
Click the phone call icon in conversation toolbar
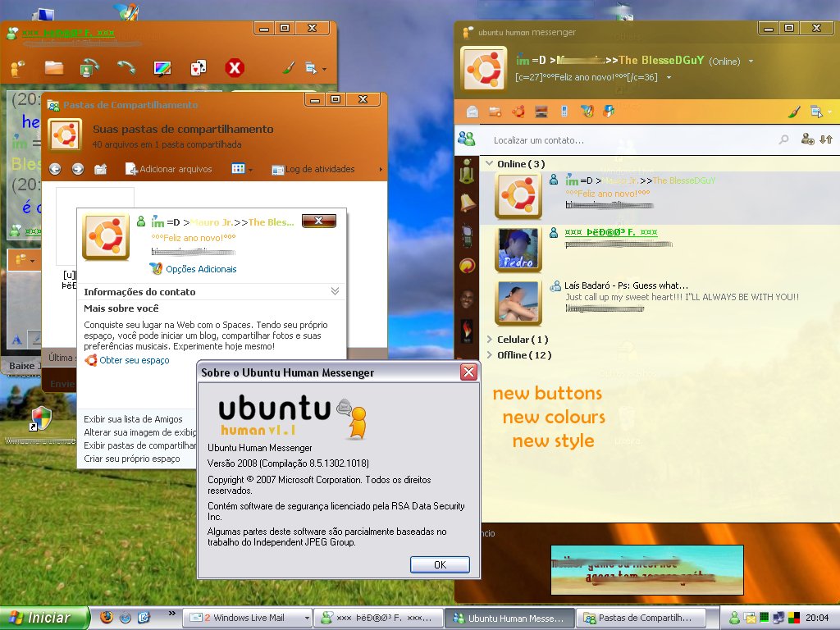[126, 67]
